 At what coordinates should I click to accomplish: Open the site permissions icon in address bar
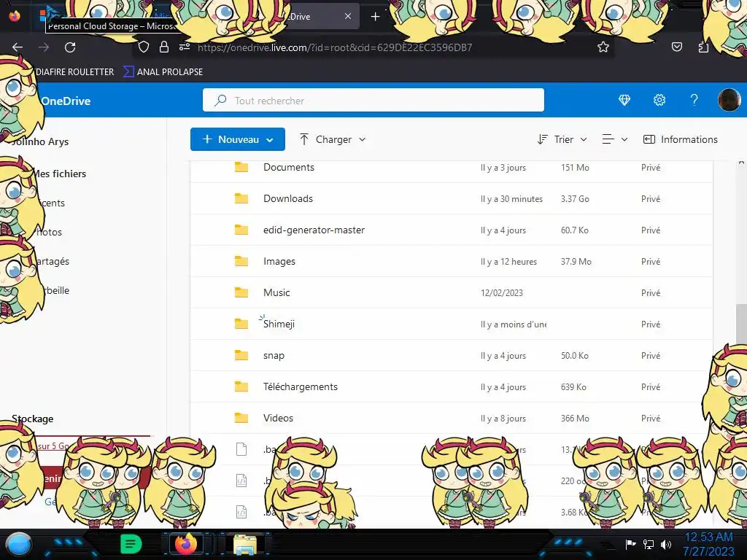coord(185,47)
